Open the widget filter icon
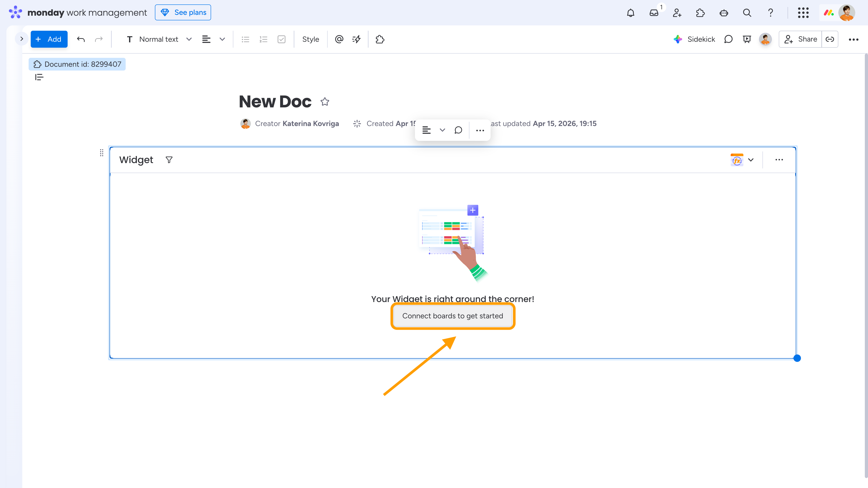The height and width of the screenshot is (488, 868). 169,160
